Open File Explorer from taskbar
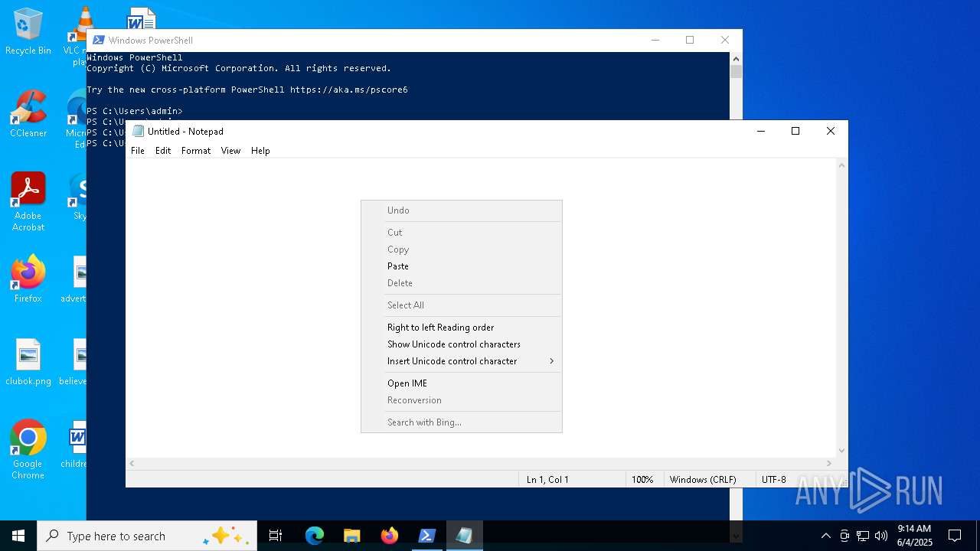 coord(351,536)
